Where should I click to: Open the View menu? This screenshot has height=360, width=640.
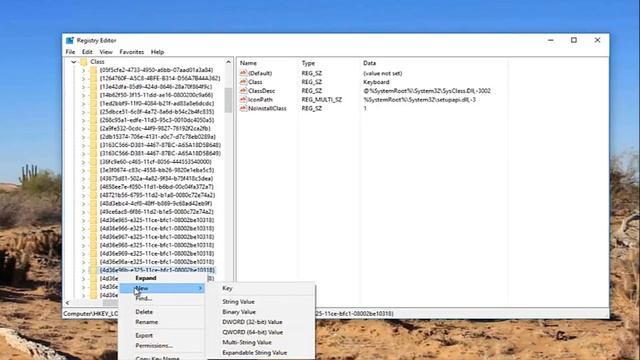tap(106, 52)
